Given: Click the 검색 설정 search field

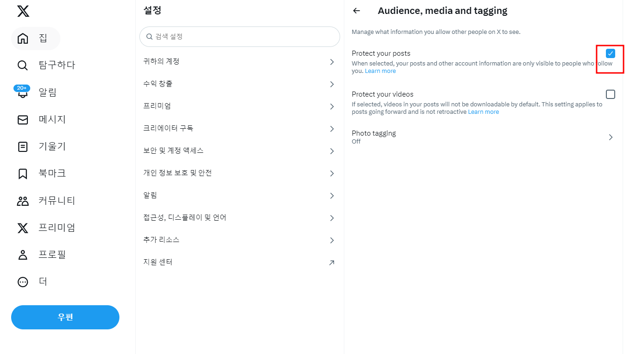Looking at the screenshot, I should click(x=239, y=37).
